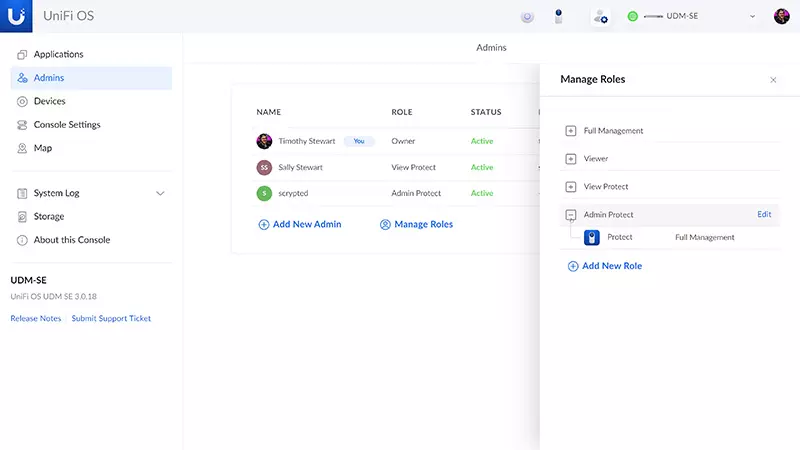This screenshot has height=450, width=800.
Task: Click the plus icon beside Add New Role
Action: [x=573, y=266]
